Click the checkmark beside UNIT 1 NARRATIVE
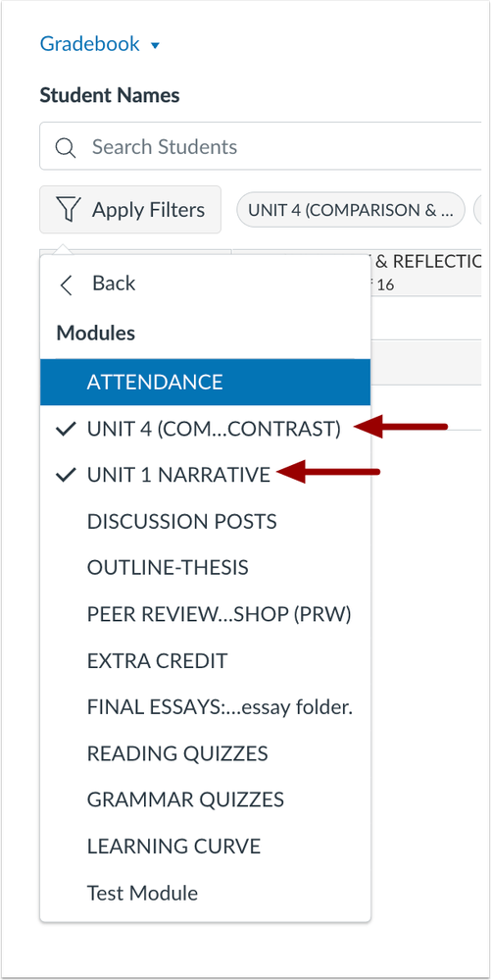491x980 pixels. point(67,475)
